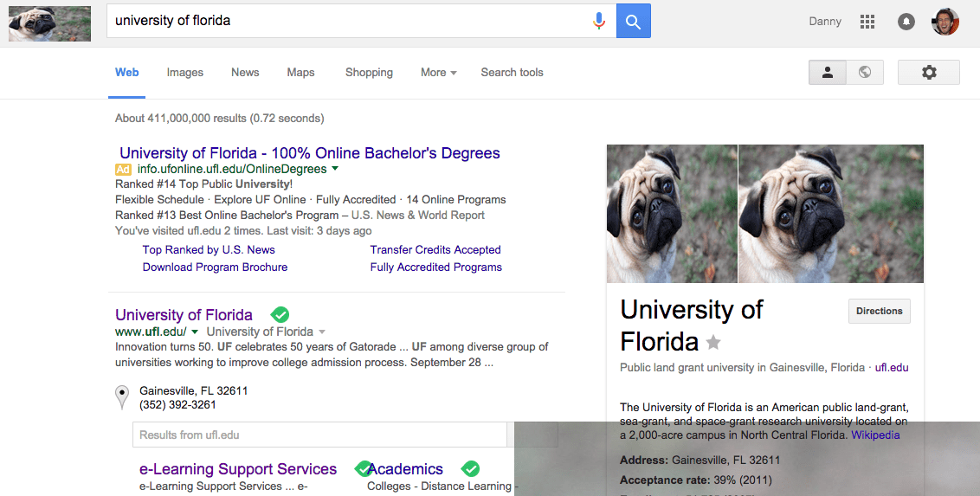Open the notifications bell icon

point(906,22)
